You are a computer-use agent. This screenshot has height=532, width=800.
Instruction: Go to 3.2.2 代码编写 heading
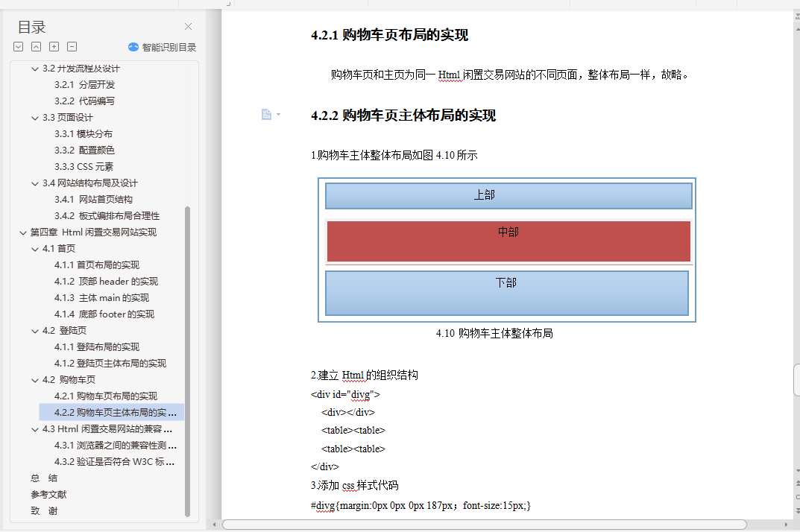85,101
